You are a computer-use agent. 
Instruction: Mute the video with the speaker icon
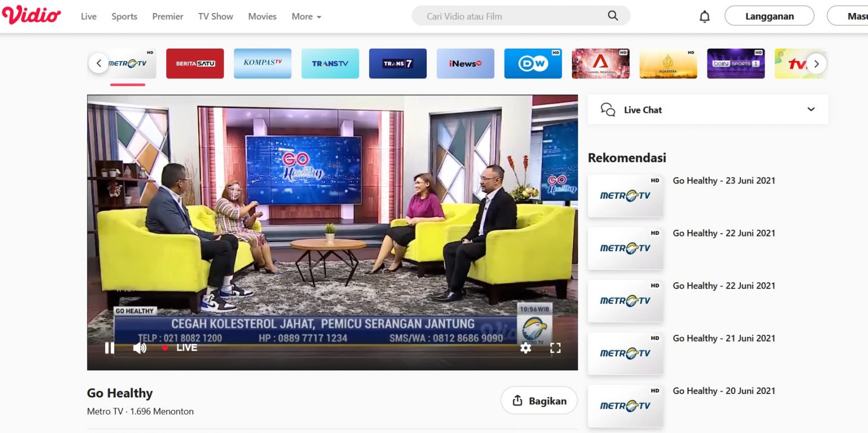(x=139, y=348)
